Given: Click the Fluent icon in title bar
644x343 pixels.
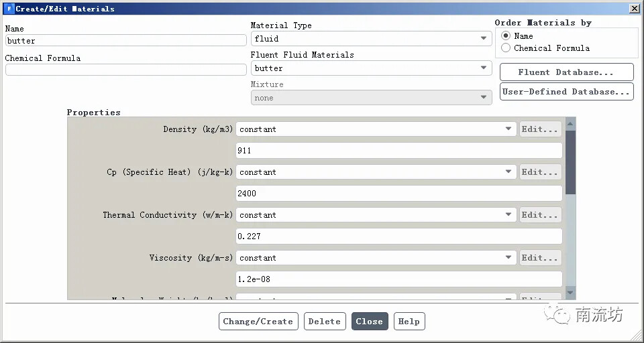Looking at the screenshot, I should (9, 9).
